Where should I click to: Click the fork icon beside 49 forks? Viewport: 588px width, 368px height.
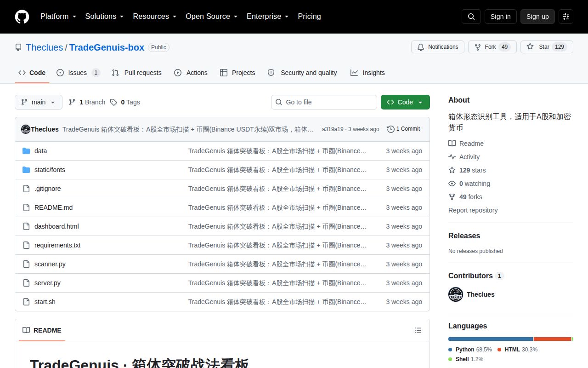pos(452,197)
